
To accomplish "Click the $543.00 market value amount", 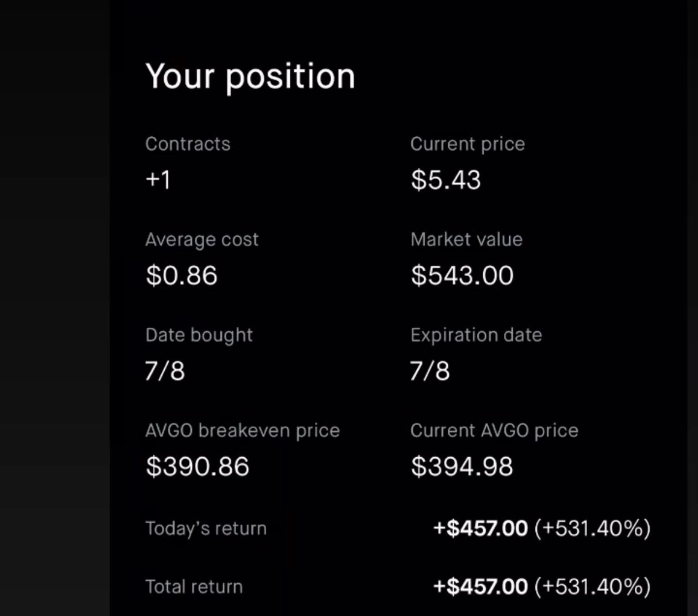I will [462, 275].
